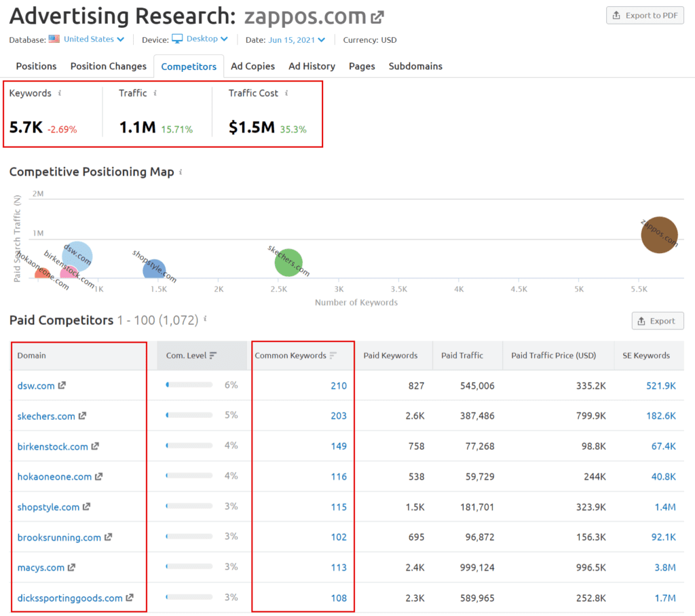The image size is (695, 616).
Task: Switch to the Position Changes tab
Action: [x=109, y=66]
